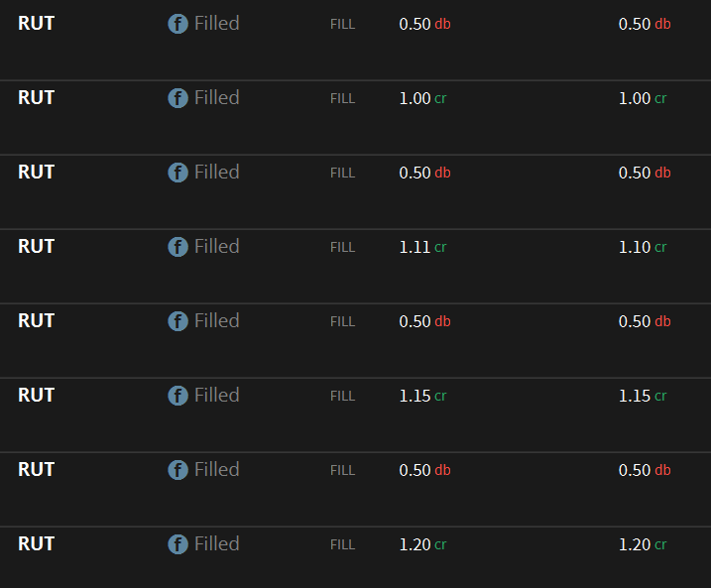Click the Filled text in the 1.11 cr row

216,246
